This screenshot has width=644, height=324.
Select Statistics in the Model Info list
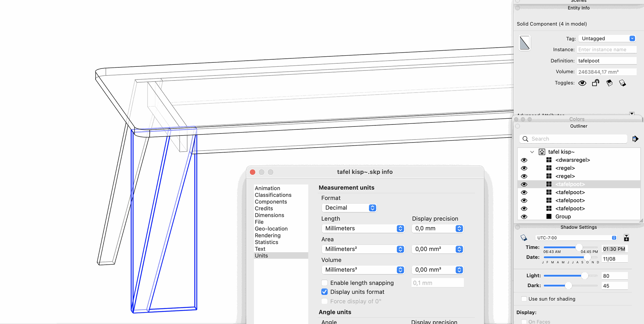(266, 242)
